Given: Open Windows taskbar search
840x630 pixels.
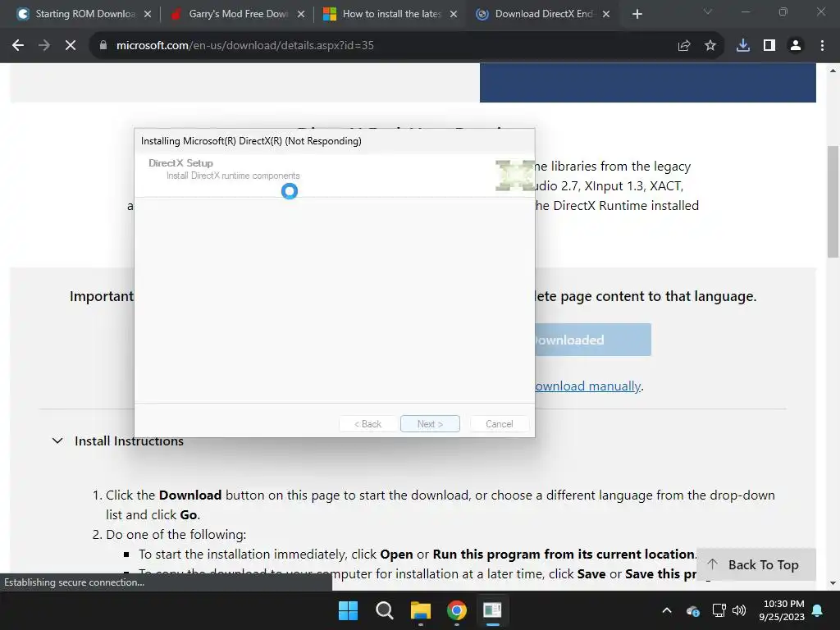Looking at the screenshot, I should pos(384,610).
